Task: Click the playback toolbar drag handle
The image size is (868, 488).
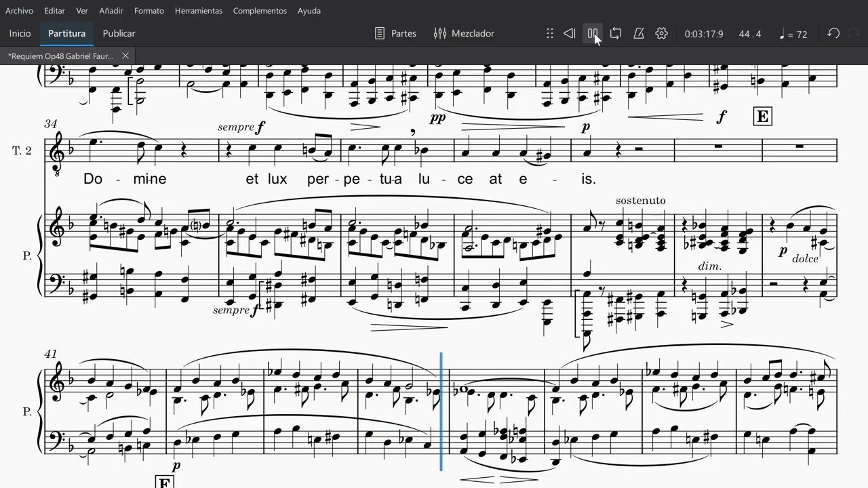Action: pos(550,33)
